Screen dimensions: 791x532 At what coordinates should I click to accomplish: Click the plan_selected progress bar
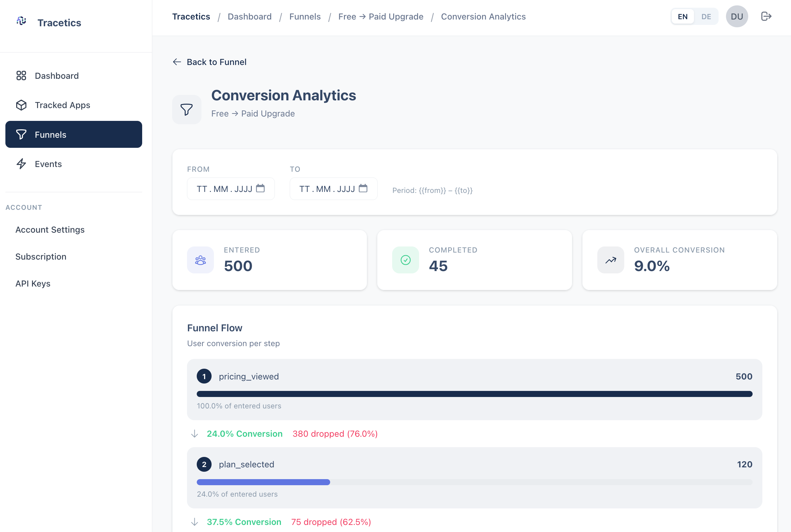[475, 482]
